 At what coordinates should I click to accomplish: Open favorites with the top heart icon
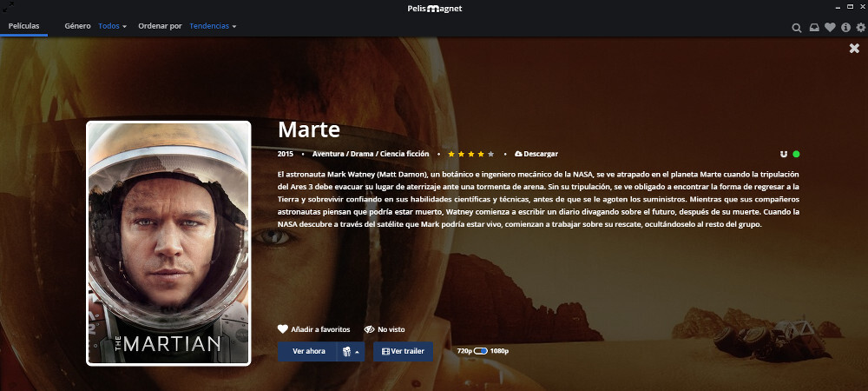point(830,28)
